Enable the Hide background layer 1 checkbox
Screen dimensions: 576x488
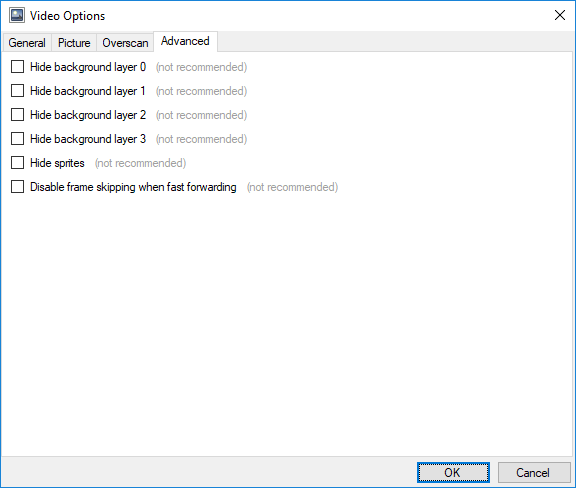pyautogui.click(x=17, y=91)
